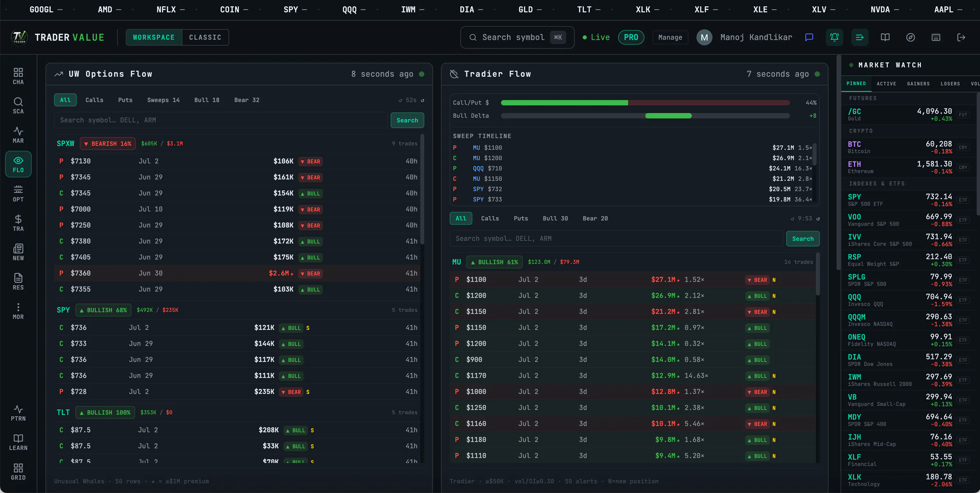
Task: Open the CHA charts sidebar icon
Action: tap(18, 76)
